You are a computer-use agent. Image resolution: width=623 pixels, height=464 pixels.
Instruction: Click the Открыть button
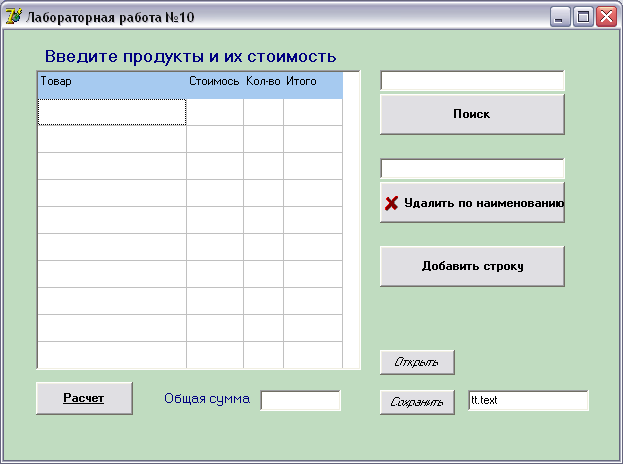(417, 362)
